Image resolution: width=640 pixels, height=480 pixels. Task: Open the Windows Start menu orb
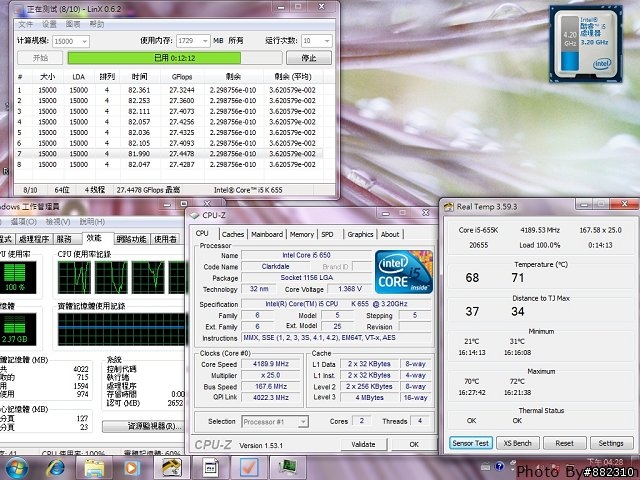coord(16,468)
